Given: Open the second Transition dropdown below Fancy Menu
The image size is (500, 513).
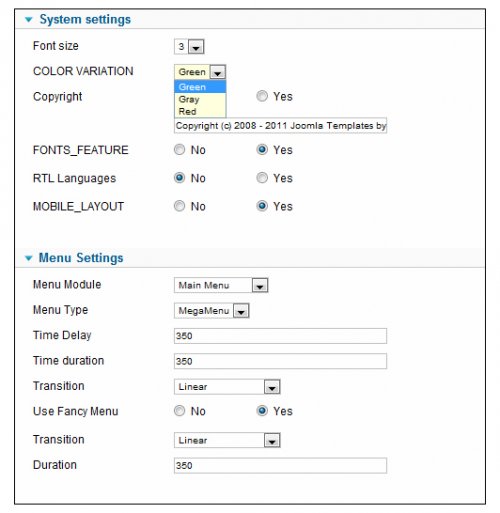Looking at the screenshot, I should click(x=227, y=440).
